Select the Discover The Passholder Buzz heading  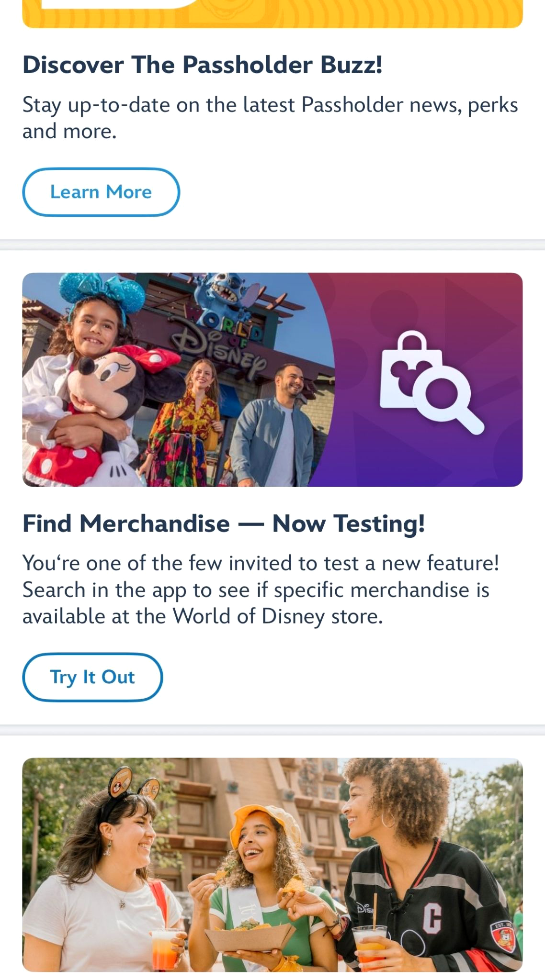(x=203, y=65)
